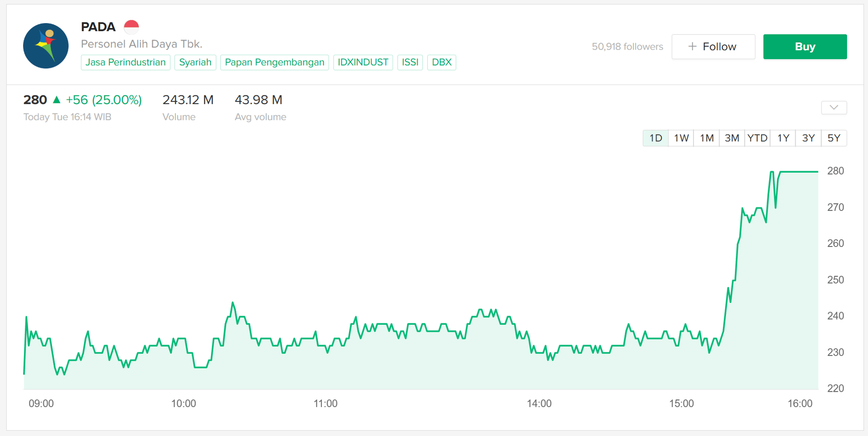This screenshot has width=868, height=436.
Task: Click the 11:00 time axis label
Action: (325, 403)
